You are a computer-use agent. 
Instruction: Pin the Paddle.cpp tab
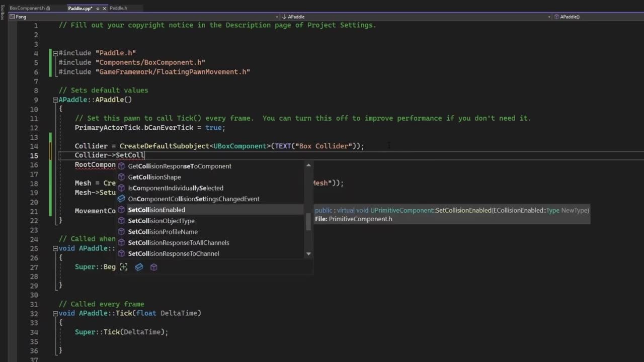pos(98,8)
